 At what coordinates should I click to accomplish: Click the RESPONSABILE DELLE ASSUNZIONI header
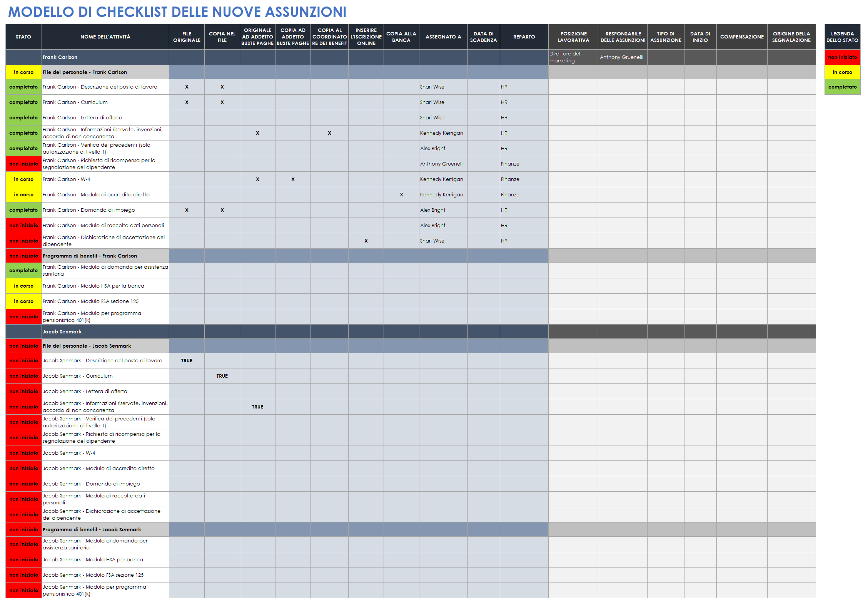coord(623,37)
